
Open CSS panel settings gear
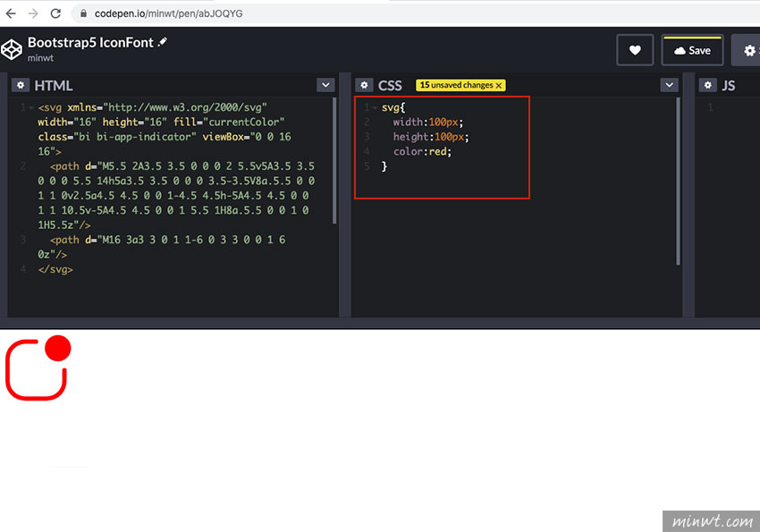[x=364, y=85]
